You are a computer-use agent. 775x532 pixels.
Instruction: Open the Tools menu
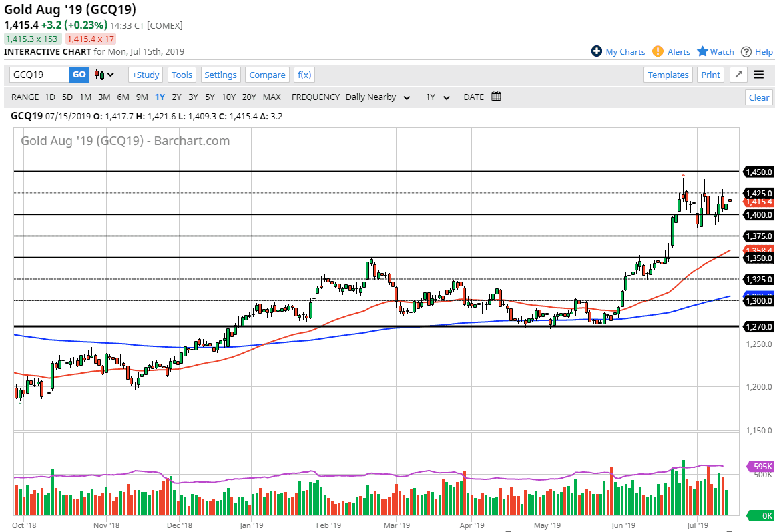tap(182, 75)
